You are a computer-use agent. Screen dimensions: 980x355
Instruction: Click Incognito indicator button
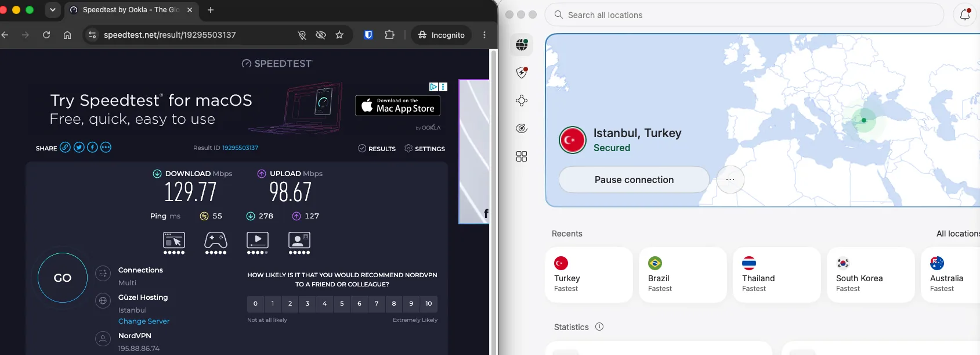coord(442,35)
